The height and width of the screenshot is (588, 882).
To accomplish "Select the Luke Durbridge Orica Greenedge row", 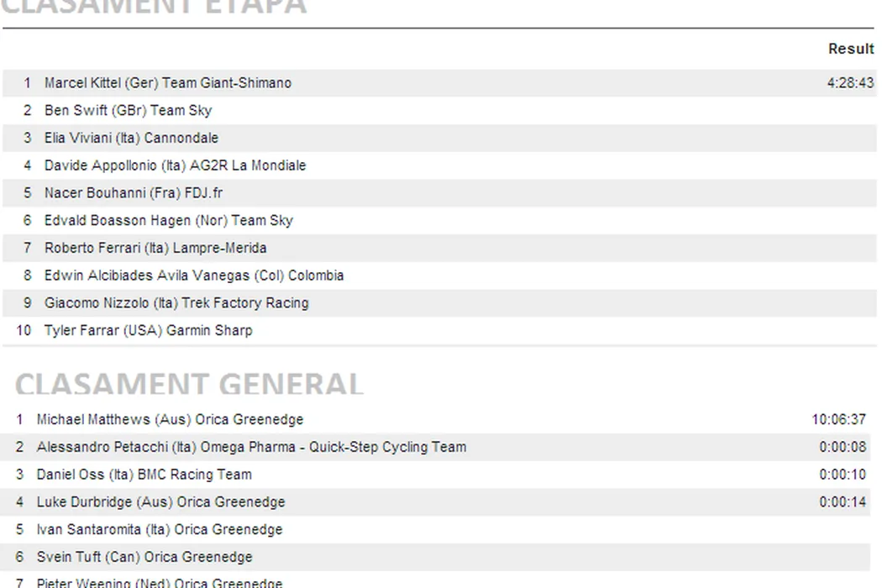I will [x=160, y=502].
